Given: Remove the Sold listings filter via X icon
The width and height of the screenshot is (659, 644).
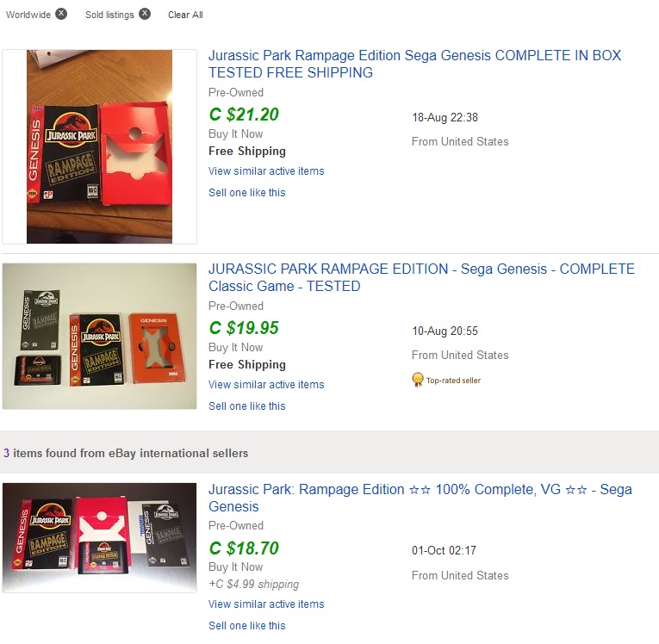Looking at the screenshot, I should (145, 14).
